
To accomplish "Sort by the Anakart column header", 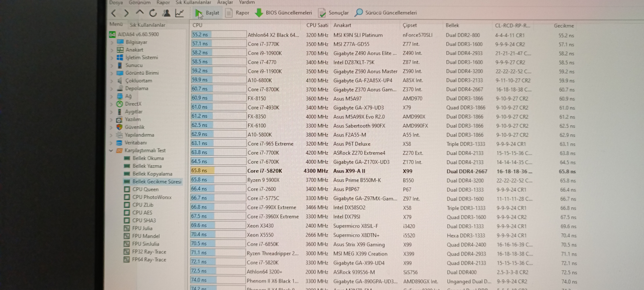I will pos(342,25).
